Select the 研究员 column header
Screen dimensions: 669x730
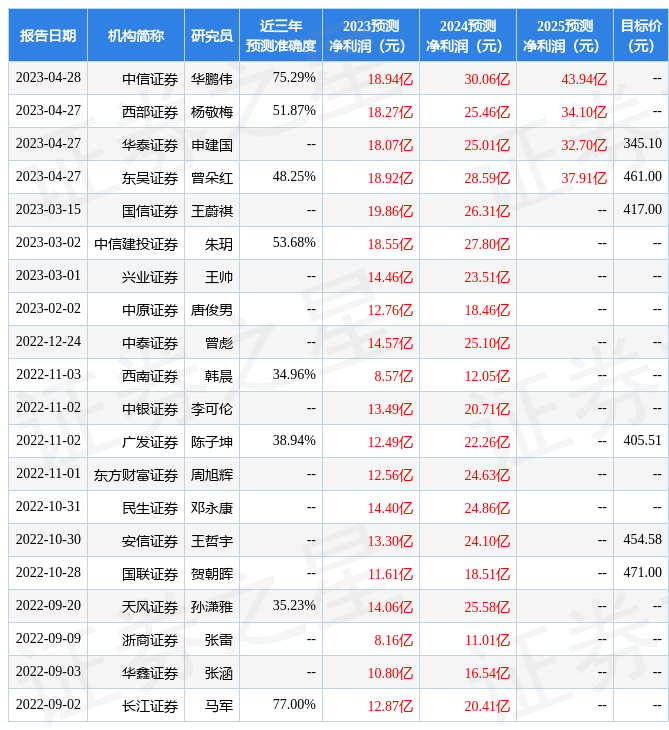[x=211, y=35]
